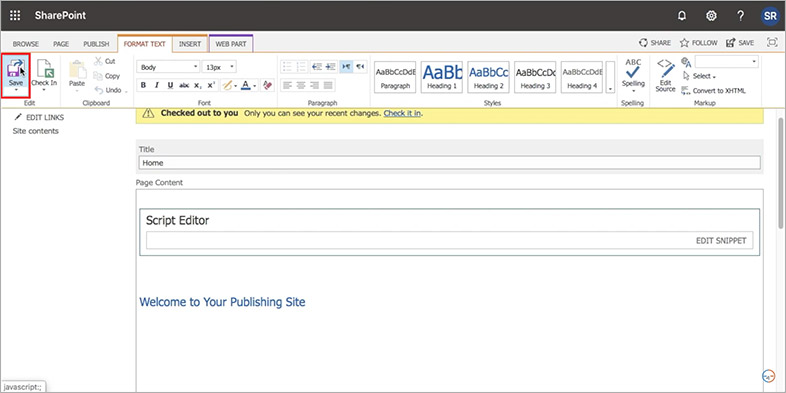This screenshot has width=786, height=393.
Task: Decrease paragraph indent
Action: coord(316,66)
